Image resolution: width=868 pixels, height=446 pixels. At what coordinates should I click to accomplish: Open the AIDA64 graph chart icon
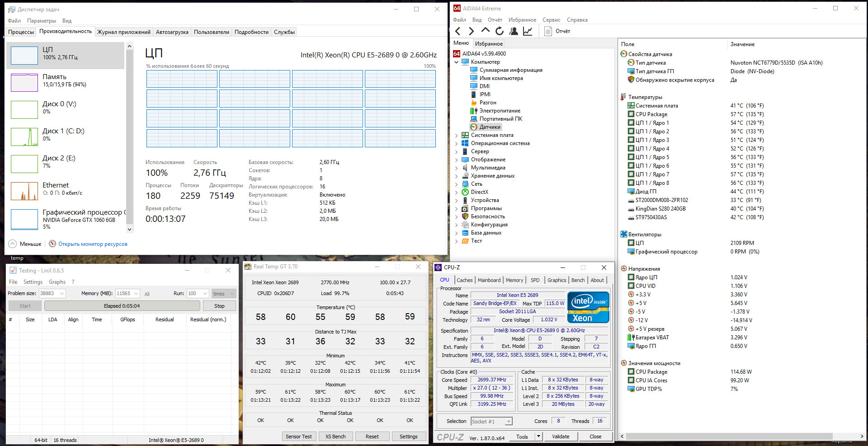pyautogui.click(x=528, y=31)
